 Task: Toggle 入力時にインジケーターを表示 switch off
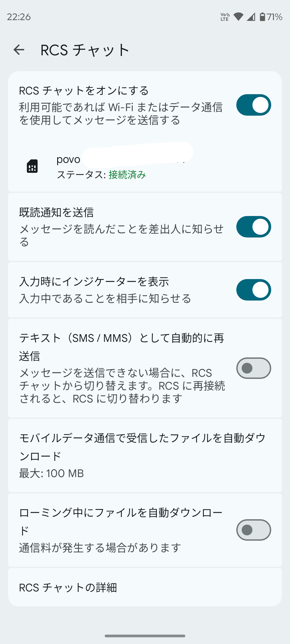[253, 290]
